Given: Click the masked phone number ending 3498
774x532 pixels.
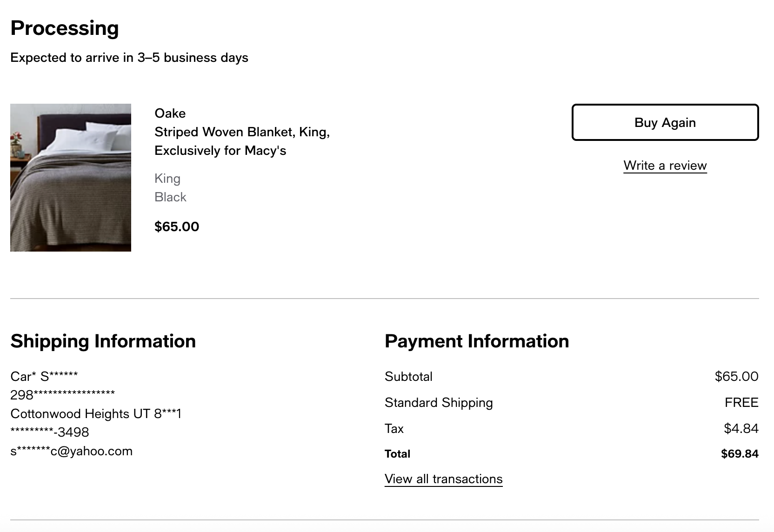Looking at the screenshot, I should coord(49,432).
